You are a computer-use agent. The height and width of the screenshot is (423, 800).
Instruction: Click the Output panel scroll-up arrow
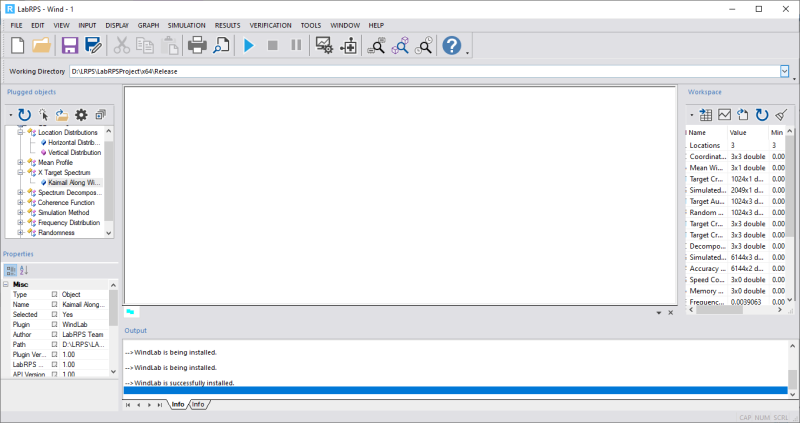tap(792, 346)
